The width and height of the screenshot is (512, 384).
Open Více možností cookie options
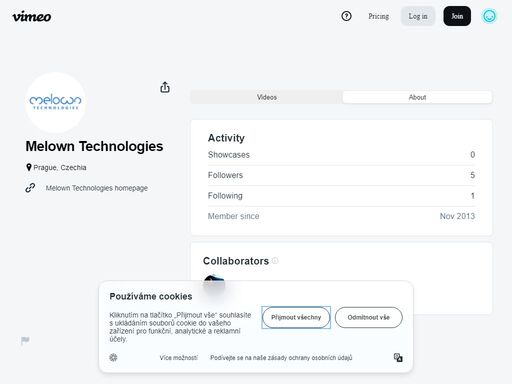[178, 358]
